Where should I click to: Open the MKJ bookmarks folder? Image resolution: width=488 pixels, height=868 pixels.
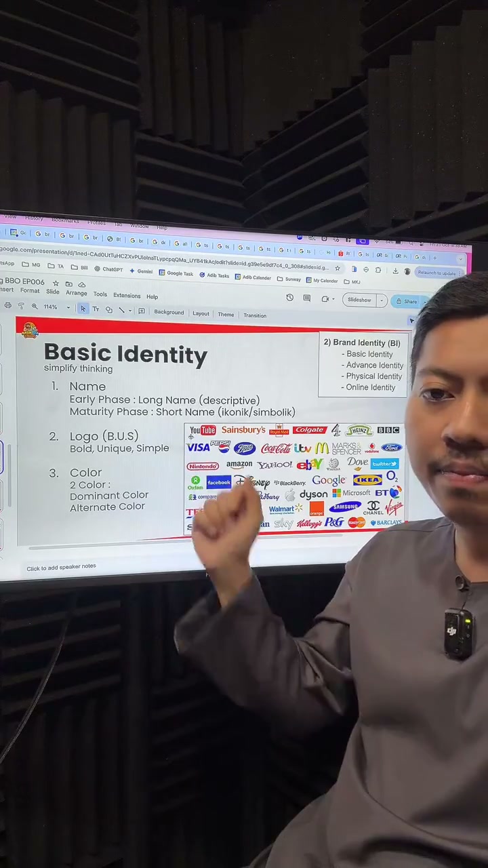point(352,282)
